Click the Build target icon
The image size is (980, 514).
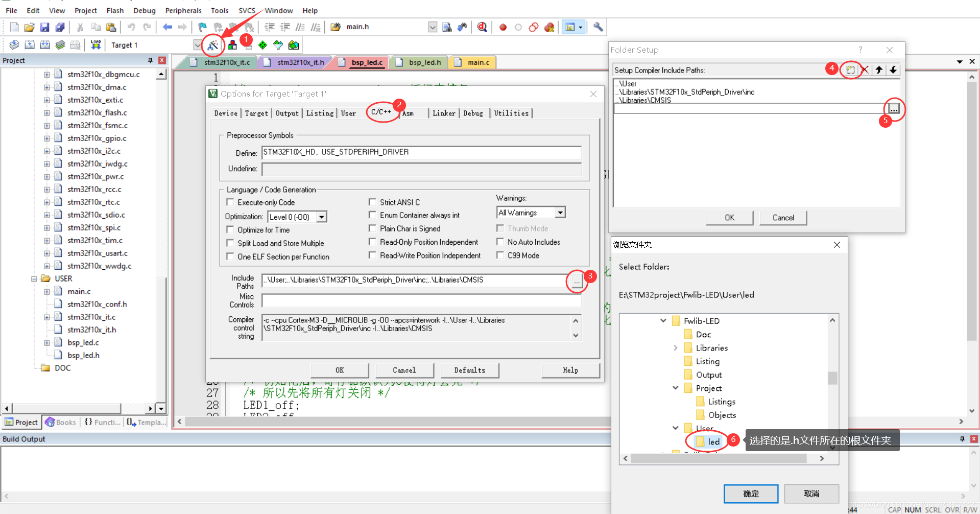30,45
